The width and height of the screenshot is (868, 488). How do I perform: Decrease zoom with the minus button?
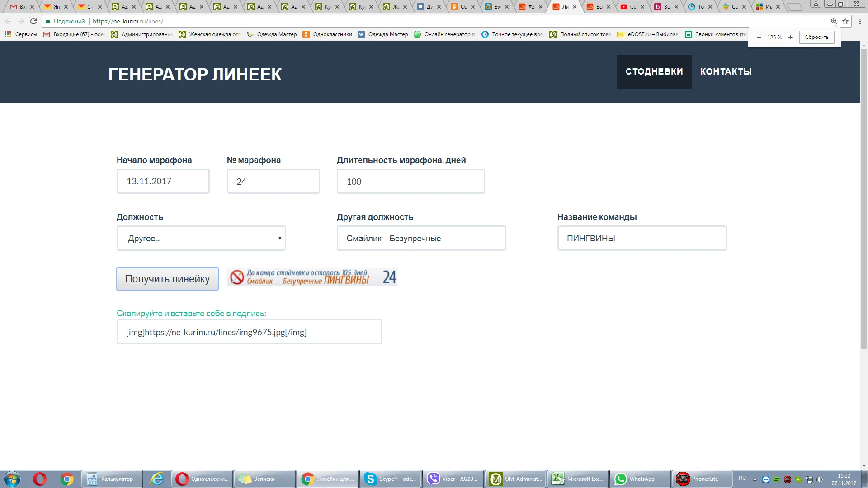coord(759,37)
